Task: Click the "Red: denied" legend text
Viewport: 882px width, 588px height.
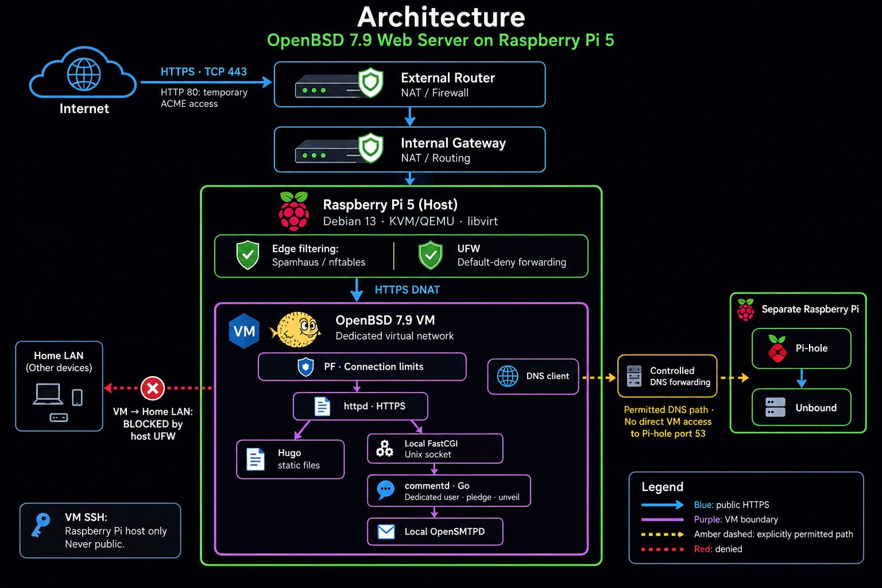Action: click(x=718, y=550)
